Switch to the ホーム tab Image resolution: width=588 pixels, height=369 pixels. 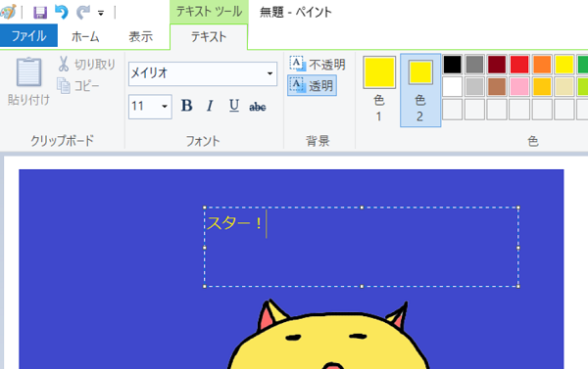[85, 36]
